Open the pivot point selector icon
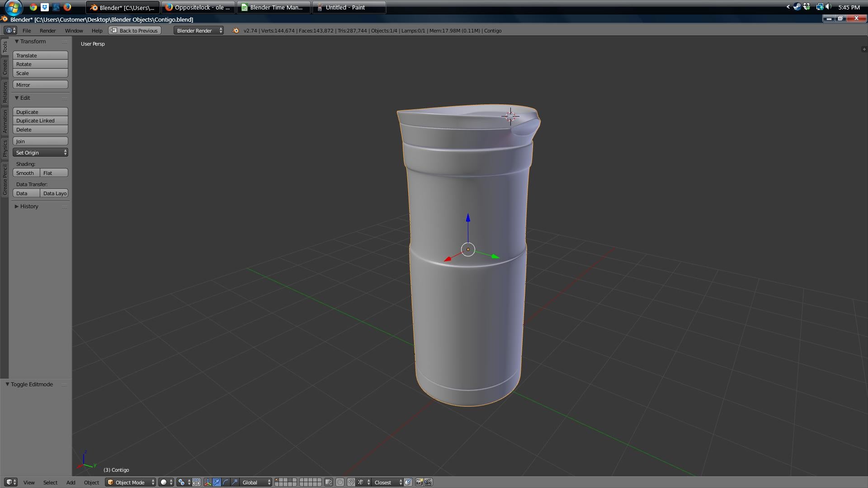 (184, 482)
